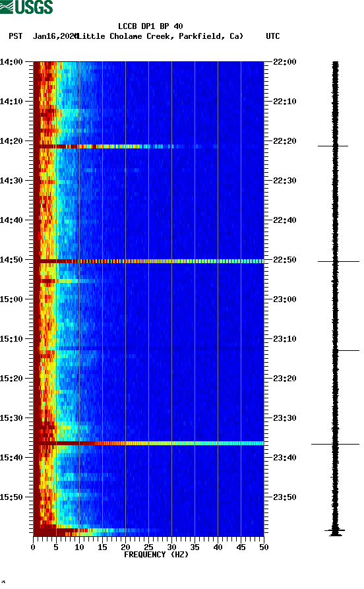Click the USGS logo
Viewport: 364px width, 589px height.
[26, 7]
